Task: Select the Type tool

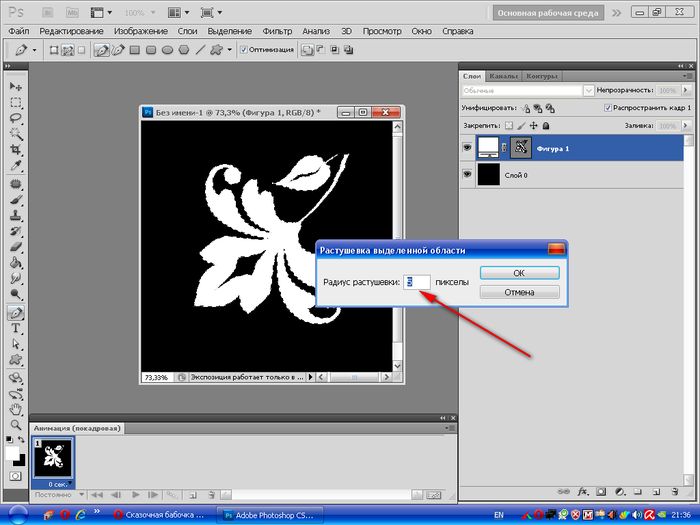Action: pyautogui.click(x=16, y=329)
